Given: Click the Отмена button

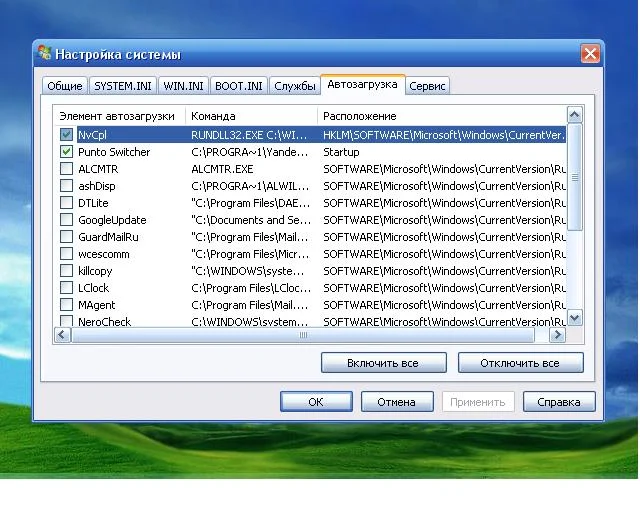Looking at the screenshot, I should point(397,402).
